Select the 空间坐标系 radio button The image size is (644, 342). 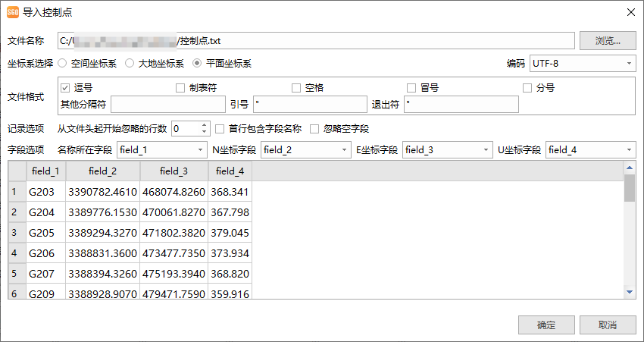[64, 64]
